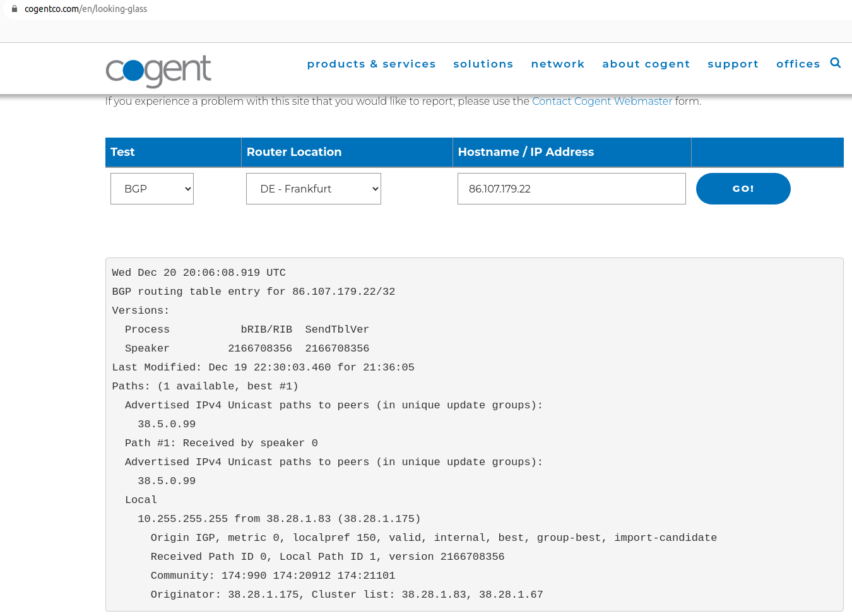Click the Router Location column header
This screenshot has height=616, width=852.
click(x=294, y=152)
